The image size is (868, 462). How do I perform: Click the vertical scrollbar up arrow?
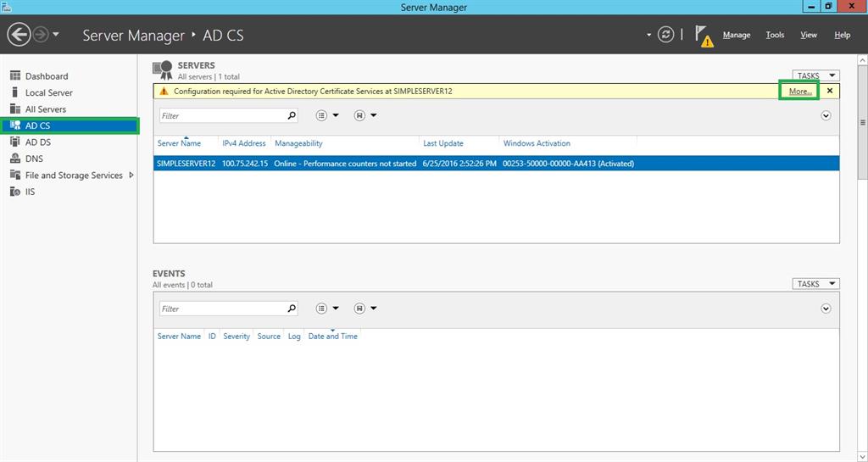862,59
